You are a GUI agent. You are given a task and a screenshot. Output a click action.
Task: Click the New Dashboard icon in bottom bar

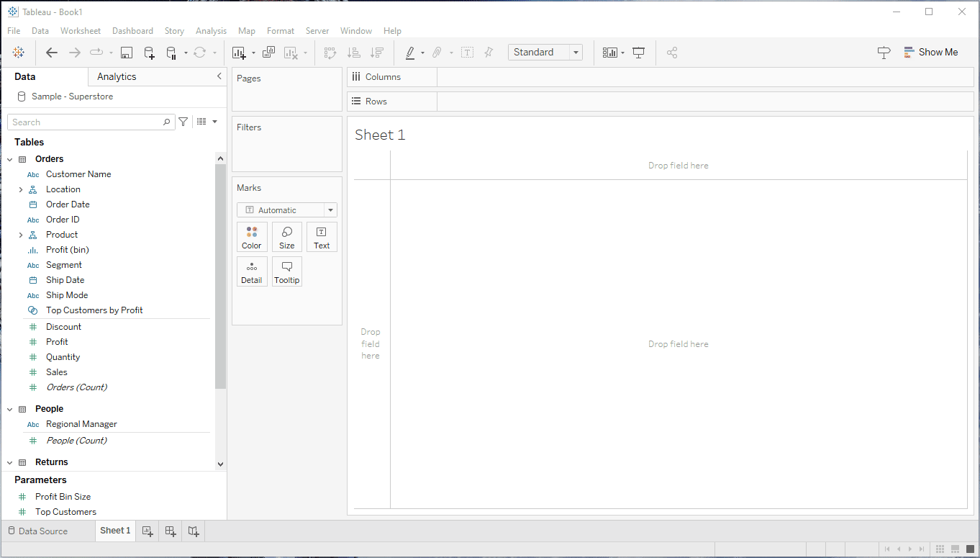click(x=171, y=531)
